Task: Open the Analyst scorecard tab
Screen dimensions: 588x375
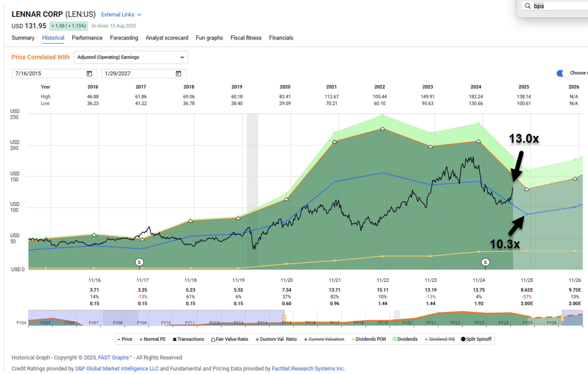Action: pyautogui.click(x=167, y=38)
